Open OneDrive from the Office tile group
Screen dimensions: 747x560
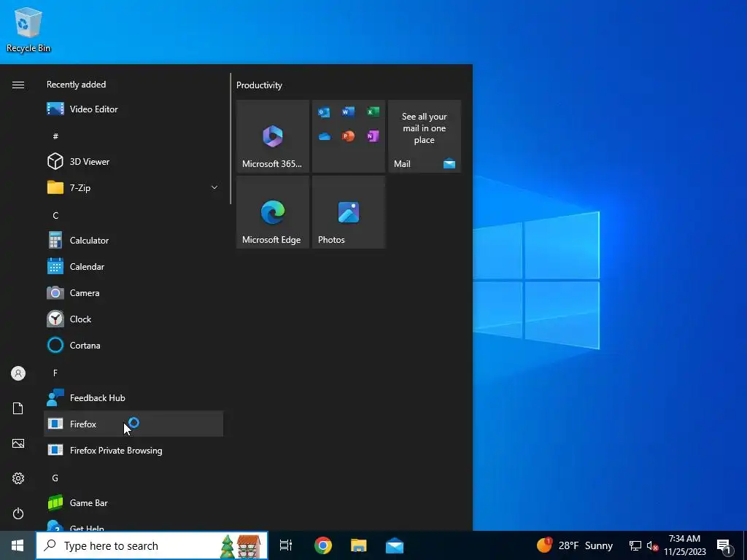pyautogui.click(x=325, y=136)
